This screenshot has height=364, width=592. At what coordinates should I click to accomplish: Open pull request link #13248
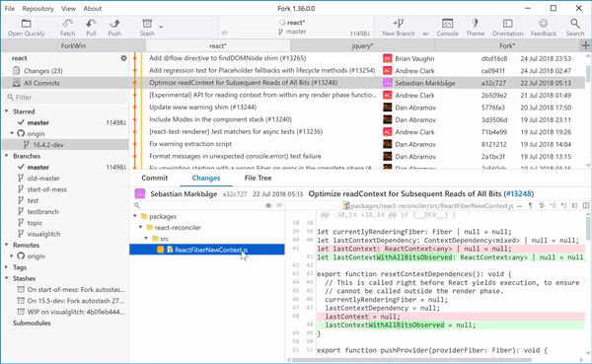point(519,193)
